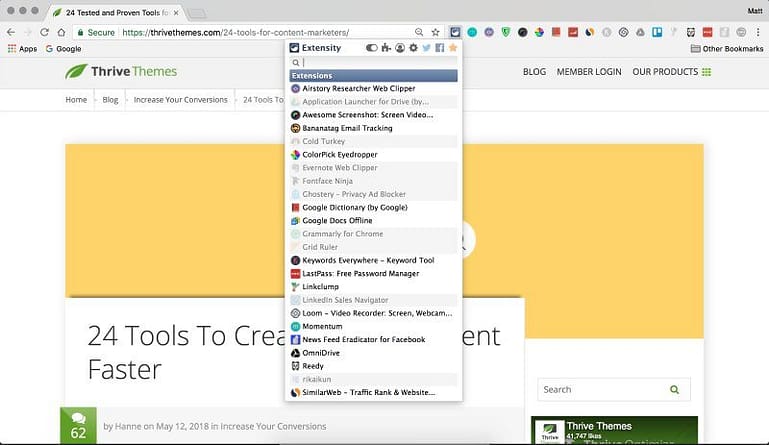Click the SimilarWeb toolbar icon

pos(590,32)
